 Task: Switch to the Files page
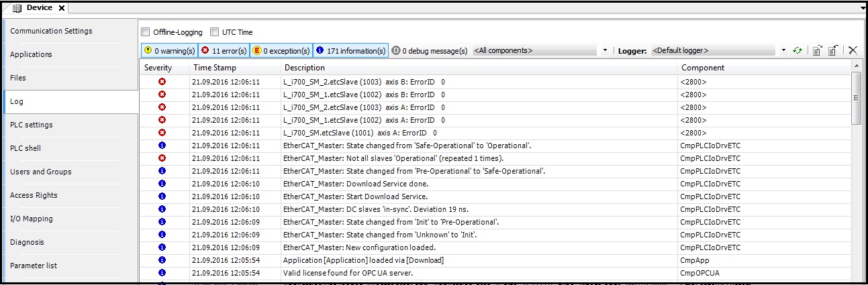70,78
